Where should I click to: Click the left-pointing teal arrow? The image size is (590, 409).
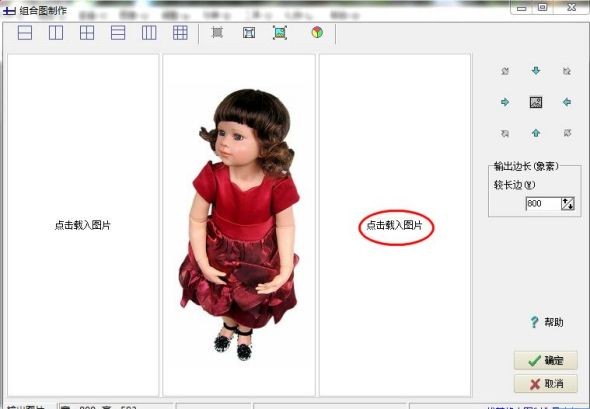[567, 102]
